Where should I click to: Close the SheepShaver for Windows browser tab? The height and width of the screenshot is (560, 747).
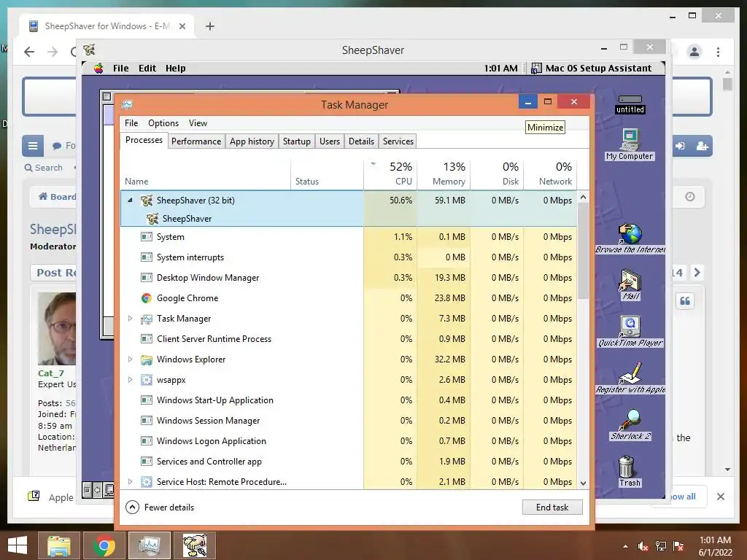(x=182, y=26)
